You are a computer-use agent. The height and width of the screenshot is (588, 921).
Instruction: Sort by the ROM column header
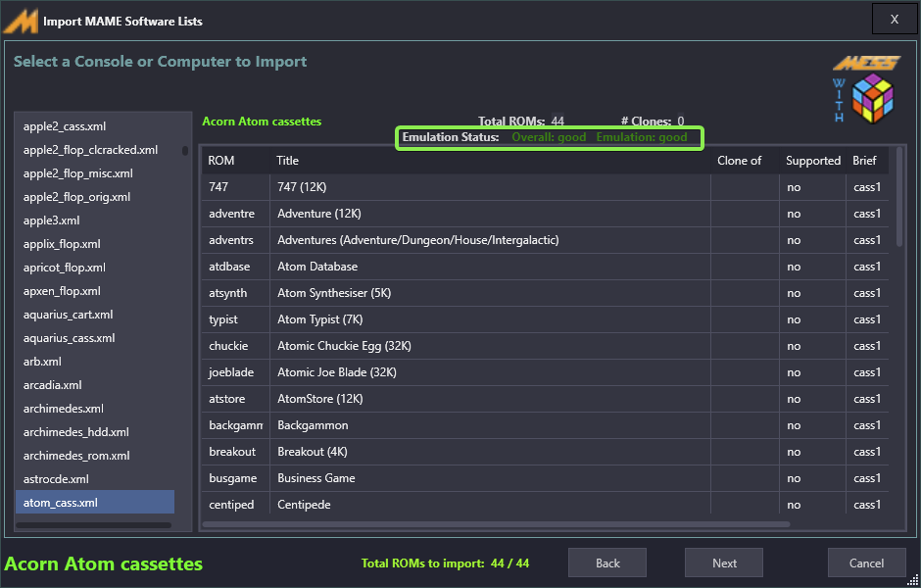pos(235,161)
